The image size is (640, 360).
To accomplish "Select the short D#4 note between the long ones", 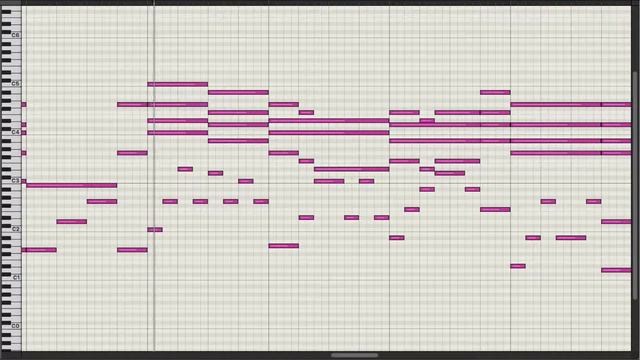I will pos(427,121).
